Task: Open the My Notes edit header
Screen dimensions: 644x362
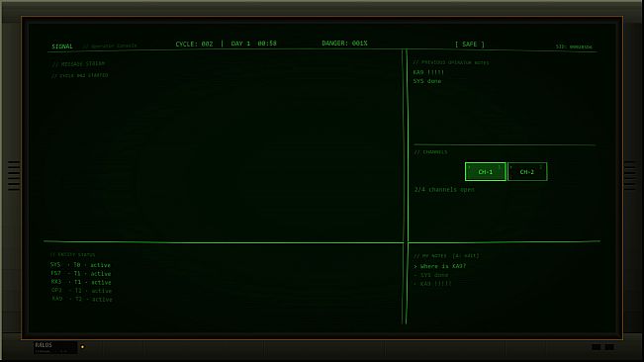Action: tap(446, 256)
